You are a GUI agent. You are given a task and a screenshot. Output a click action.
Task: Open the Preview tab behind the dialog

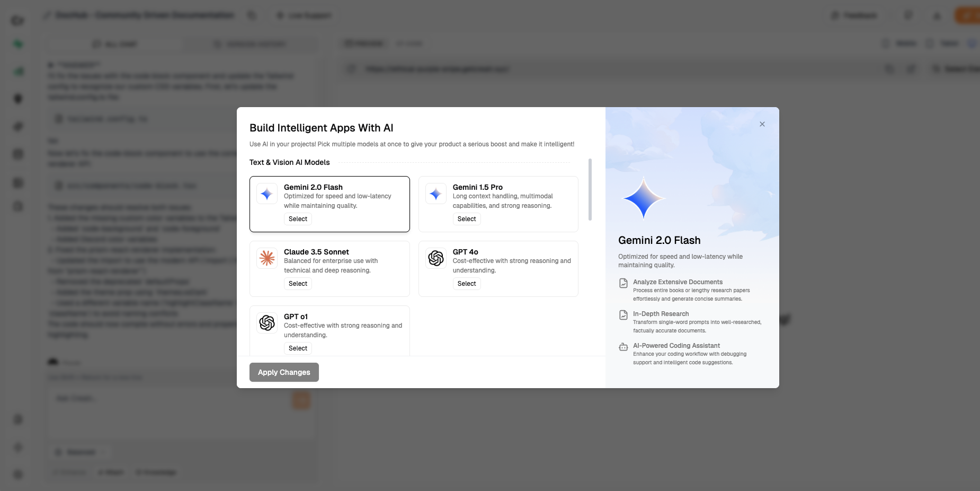click(364, 43)
